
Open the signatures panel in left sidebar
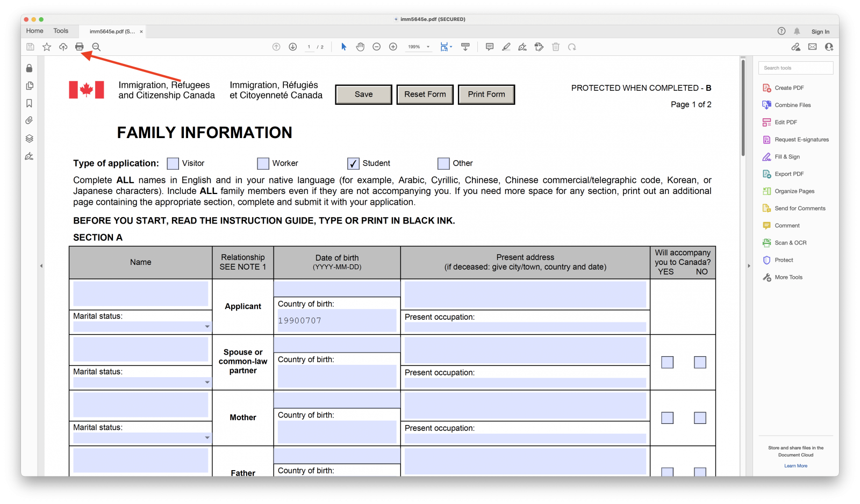(x=30, y=156)
